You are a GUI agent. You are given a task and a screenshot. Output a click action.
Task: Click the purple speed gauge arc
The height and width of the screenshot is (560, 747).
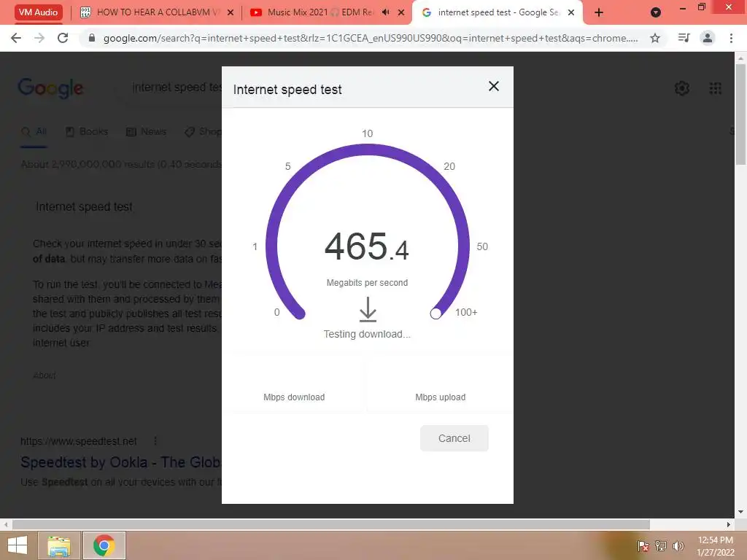(x=368, y=150)
